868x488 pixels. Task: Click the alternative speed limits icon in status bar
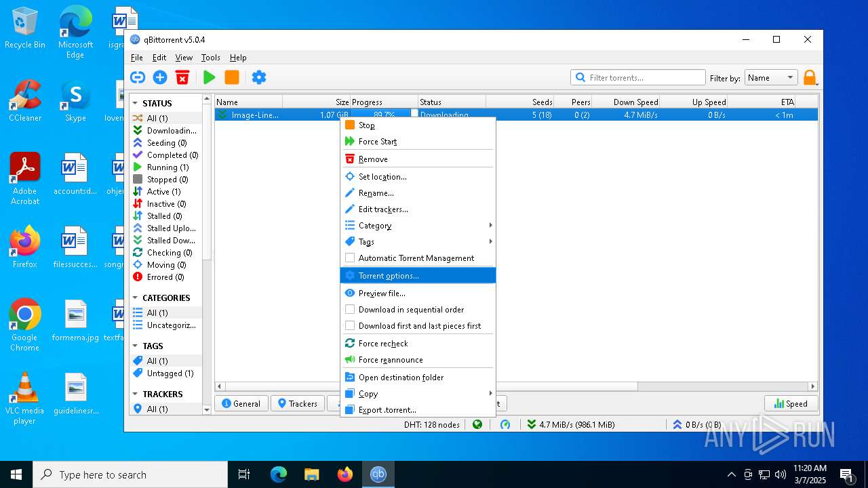pyautogui.click(x=505, y=424)
